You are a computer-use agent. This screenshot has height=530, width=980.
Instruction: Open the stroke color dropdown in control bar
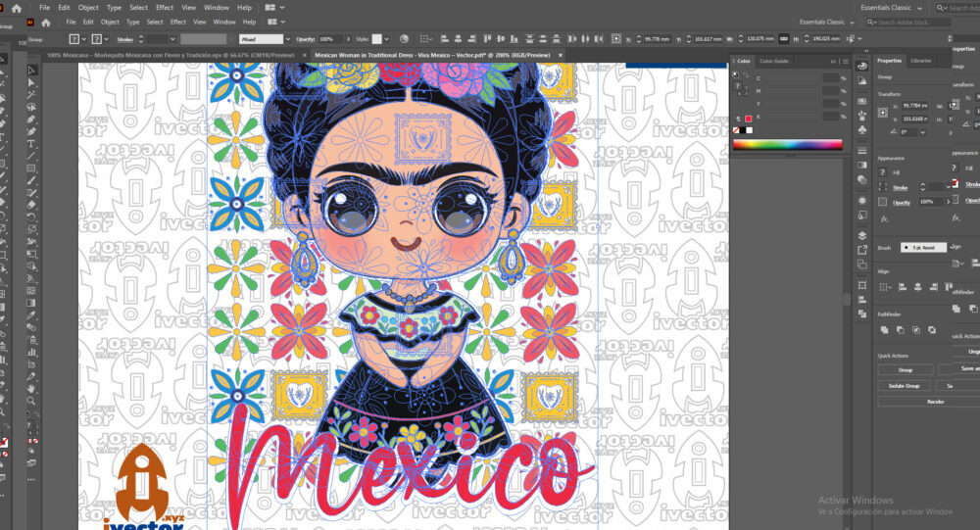[106, 39]
